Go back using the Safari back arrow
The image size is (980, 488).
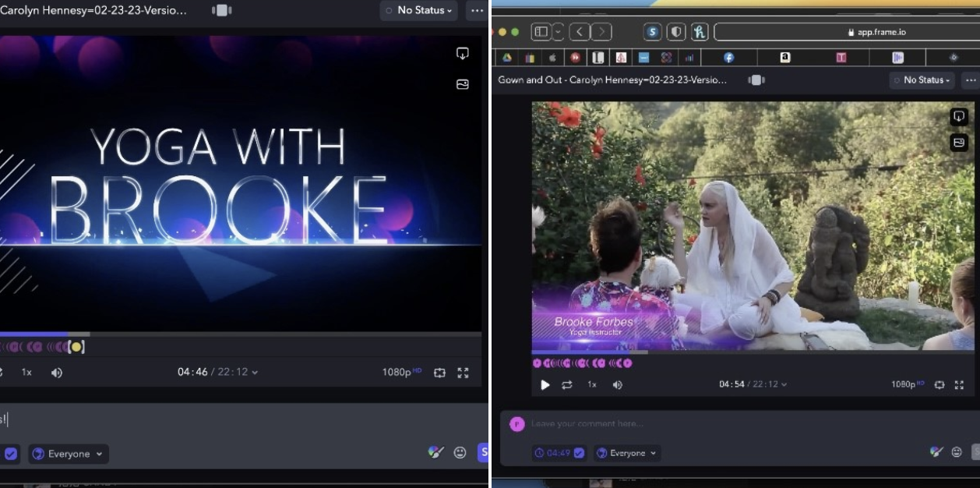[580, 32]
